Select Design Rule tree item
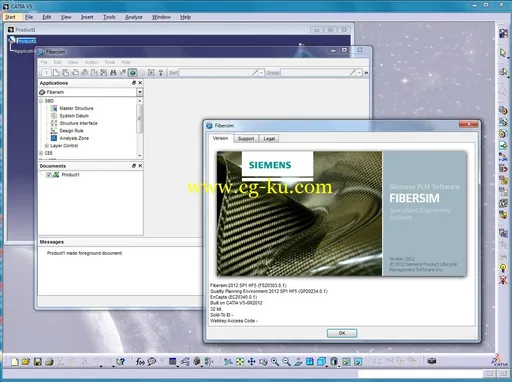Screen dimensions: 512x382 click(x=71, y=131)
